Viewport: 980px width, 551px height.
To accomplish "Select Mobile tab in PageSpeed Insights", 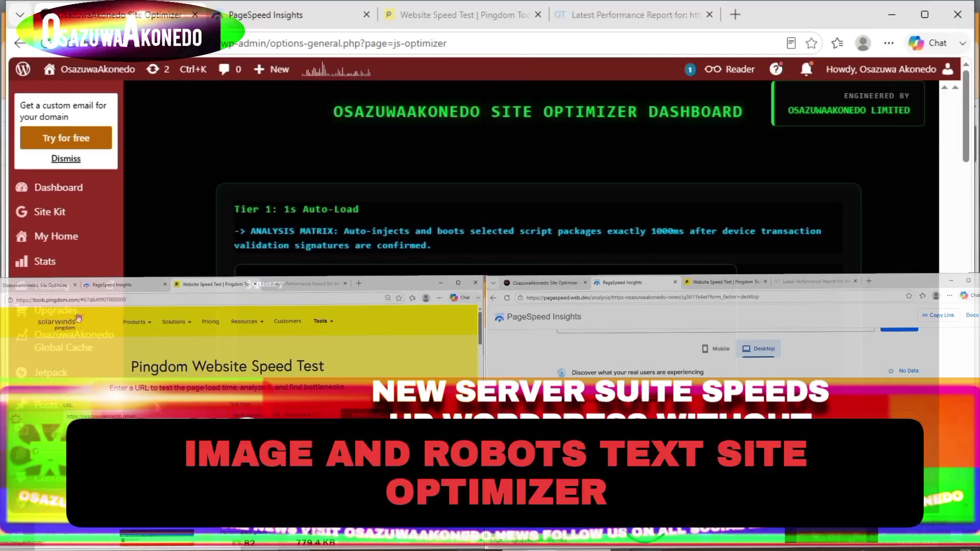I will click(716, 349).
